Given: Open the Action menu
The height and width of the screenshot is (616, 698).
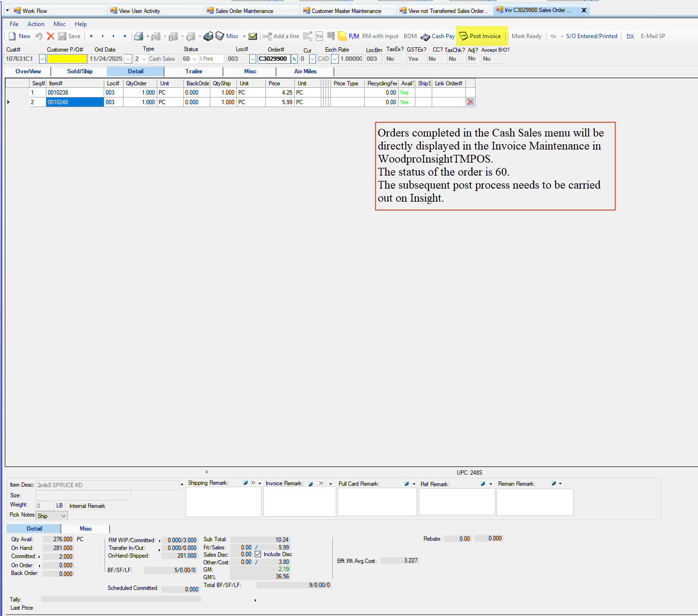Looking at the screenshot, I should pos(36,24).
